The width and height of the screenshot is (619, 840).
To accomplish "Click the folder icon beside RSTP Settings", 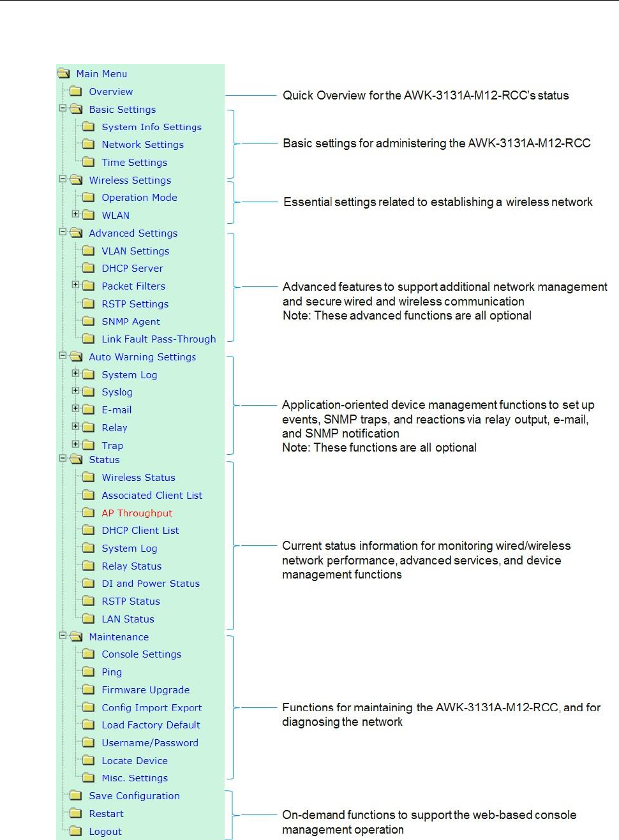I will (89, 304).
